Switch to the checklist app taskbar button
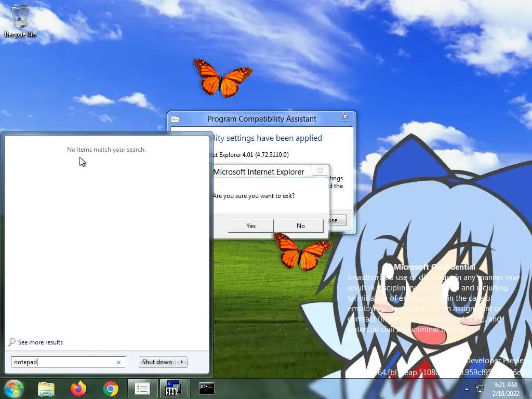Viewport: 532px width, 399px height. tap(142, 389)
